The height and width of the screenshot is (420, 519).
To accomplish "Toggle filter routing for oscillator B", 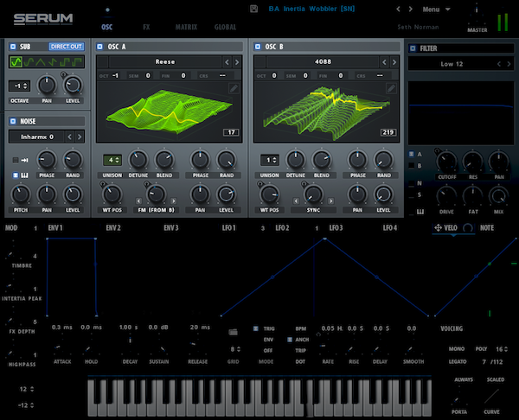I will [x=412, y=165].
